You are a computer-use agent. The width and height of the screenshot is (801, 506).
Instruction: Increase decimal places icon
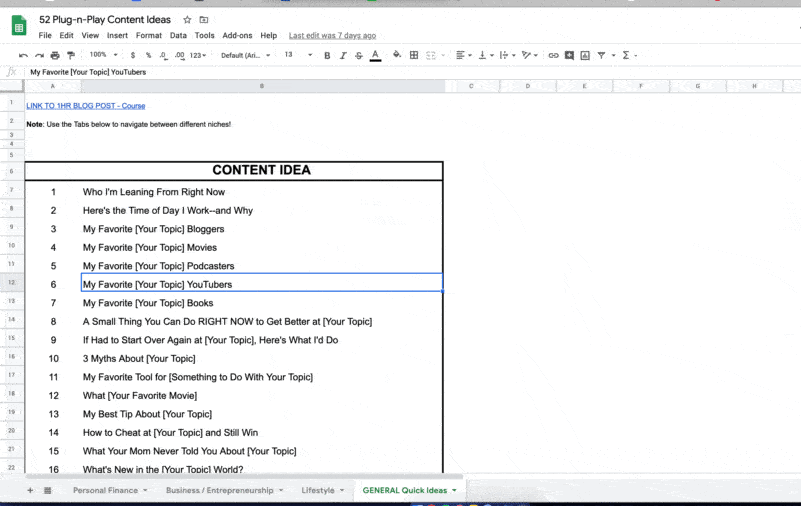pos(179,55)
